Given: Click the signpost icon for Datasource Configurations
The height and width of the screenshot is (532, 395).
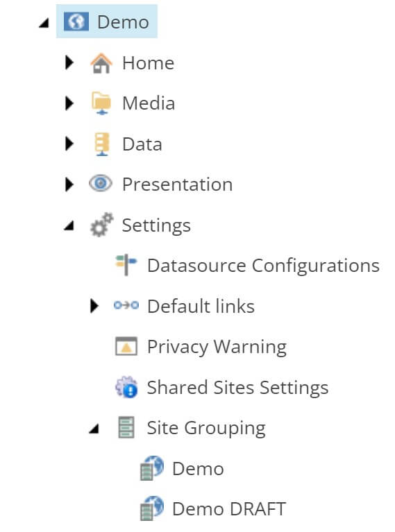Looking at the screenshot, I should tap(126, 265).
